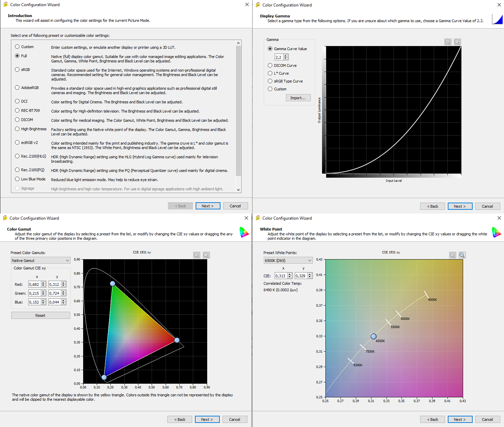Click zoom in icon above color gamut diagram
Viewport: 504px width, 427px height.
tap(197, 255)
